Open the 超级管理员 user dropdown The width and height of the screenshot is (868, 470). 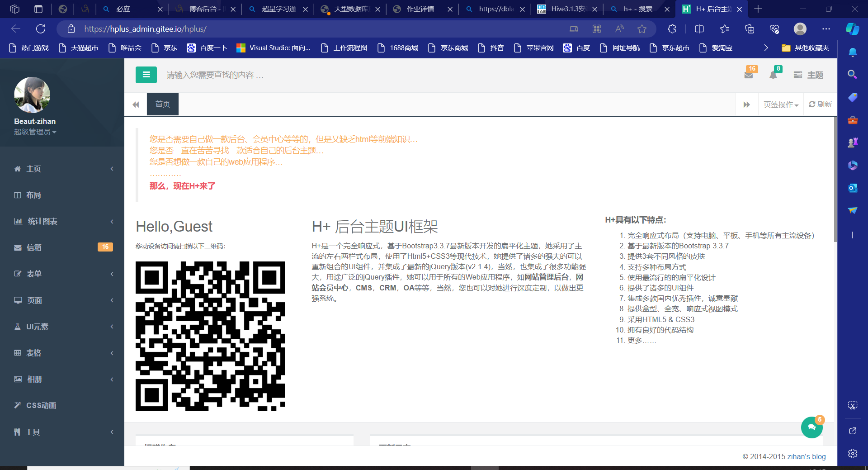pos(35,132)
